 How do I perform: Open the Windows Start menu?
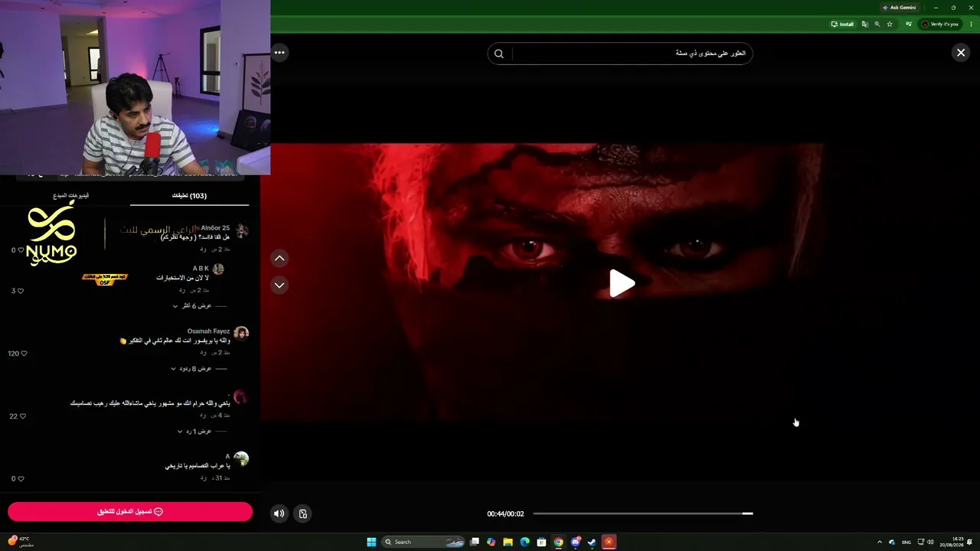pos(371,542)
